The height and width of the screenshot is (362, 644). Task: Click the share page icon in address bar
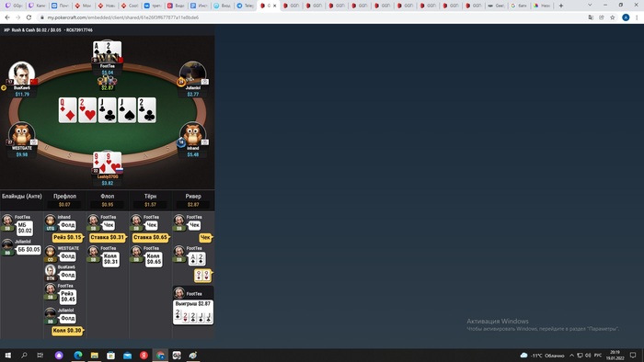602,17
